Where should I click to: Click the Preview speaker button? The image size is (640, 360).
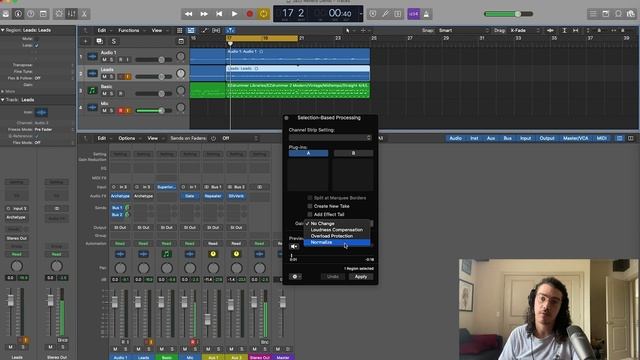pos(294,247)
